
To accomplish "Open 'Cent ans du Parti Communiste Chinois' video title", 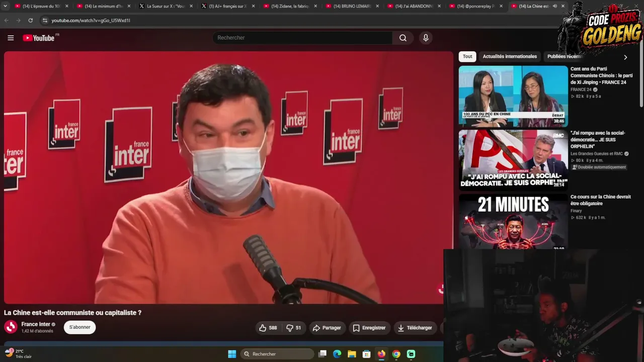I will click(x=601, y=75).
